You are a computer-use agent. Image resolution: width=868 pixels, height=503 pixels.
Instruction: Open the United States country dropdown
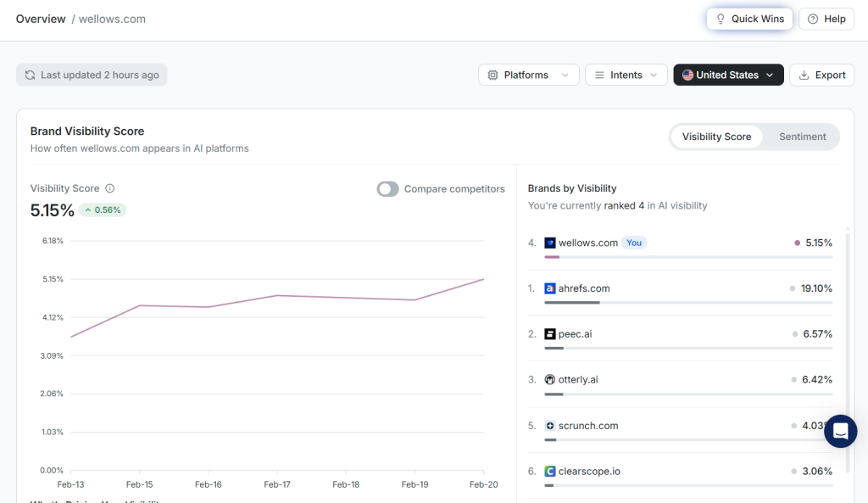[728, 75]
